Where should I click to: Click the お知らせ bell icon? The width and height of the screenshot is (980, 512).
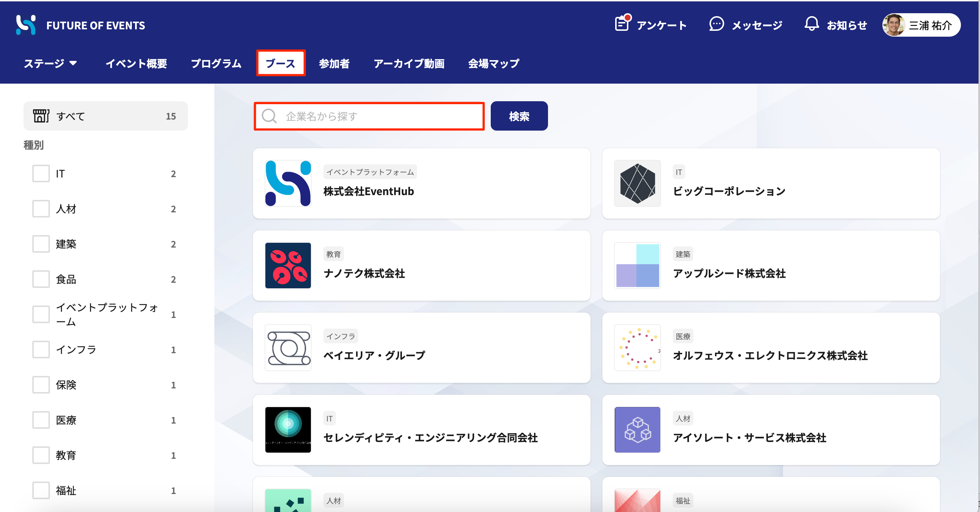coord(811,24)
